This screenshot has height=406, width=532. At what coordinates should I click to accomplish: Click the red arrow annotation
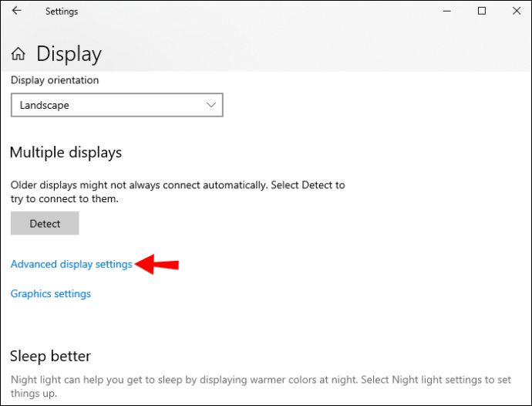157,264
